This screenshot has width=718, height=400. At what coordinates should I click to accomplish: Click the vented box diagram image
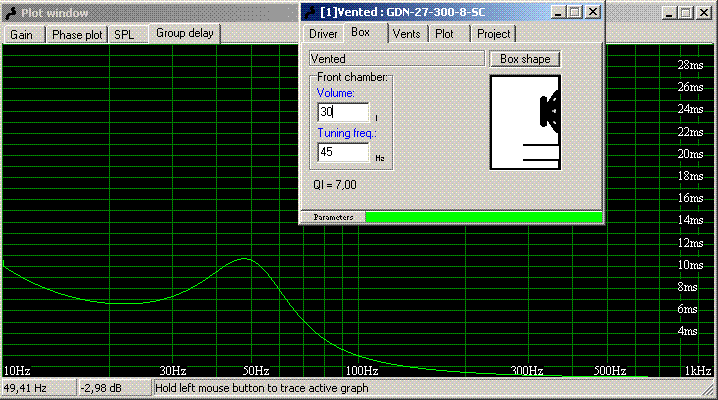pos(524,122)
